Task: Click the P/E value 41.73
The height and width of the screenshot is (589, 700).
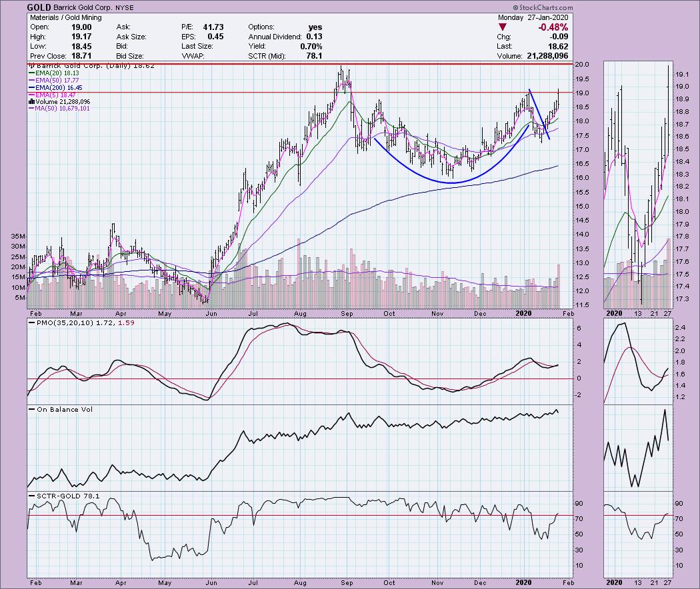Action: pyautogui.click(x=213, y=27)
